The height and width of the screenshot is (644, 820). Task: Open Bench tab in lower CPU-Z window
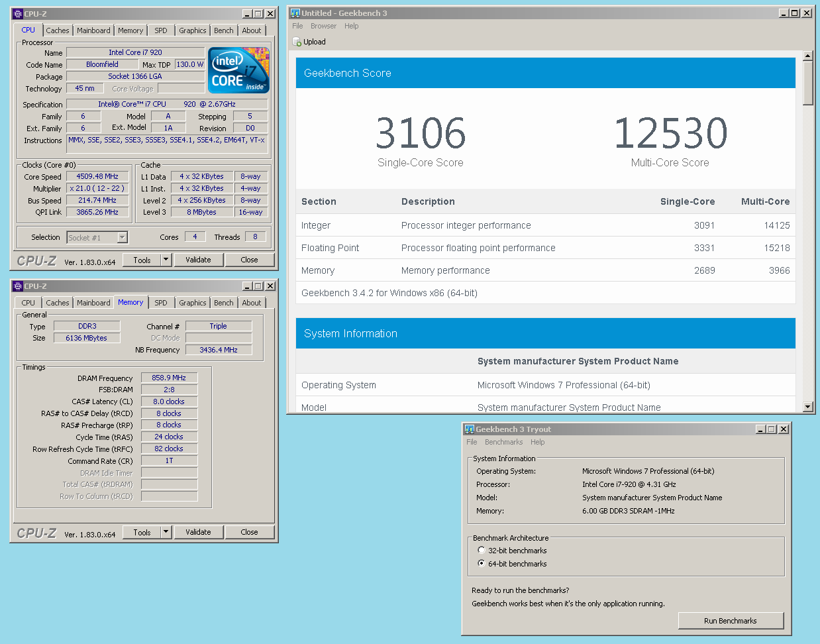(224, 303)
